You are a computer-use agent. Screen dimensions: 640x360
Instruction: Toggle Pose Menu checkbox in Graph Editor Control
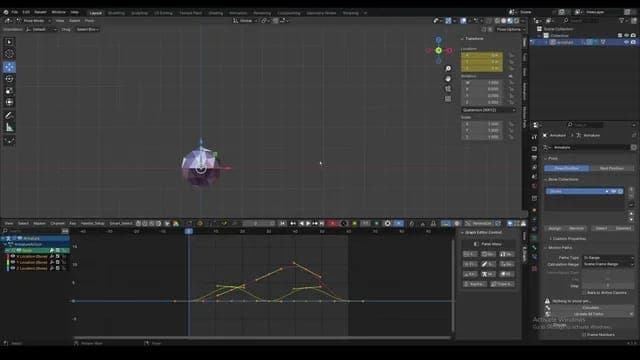476,244
